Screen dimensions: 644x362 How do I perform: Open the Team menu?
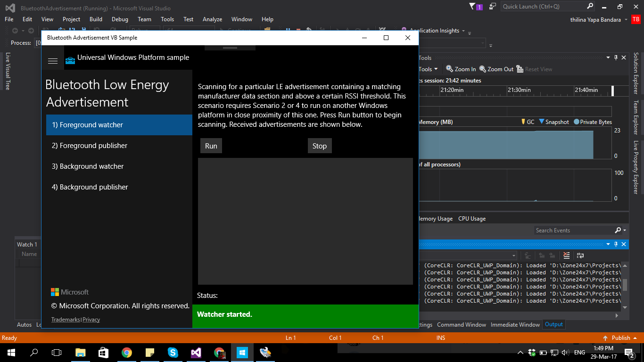pos(144,19)
